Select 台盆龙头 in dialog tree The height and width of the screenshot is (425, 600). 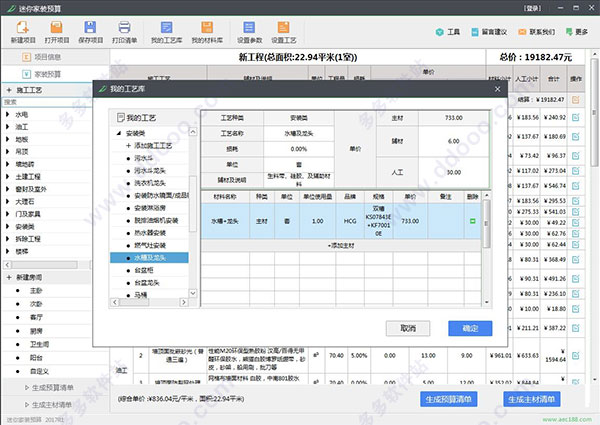147,283
